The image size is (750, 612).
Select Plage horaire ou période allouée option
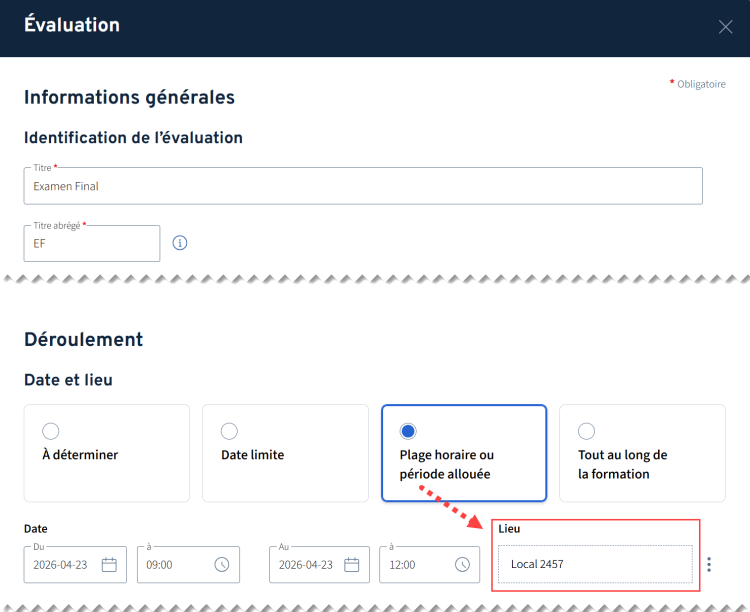point(408,431)
